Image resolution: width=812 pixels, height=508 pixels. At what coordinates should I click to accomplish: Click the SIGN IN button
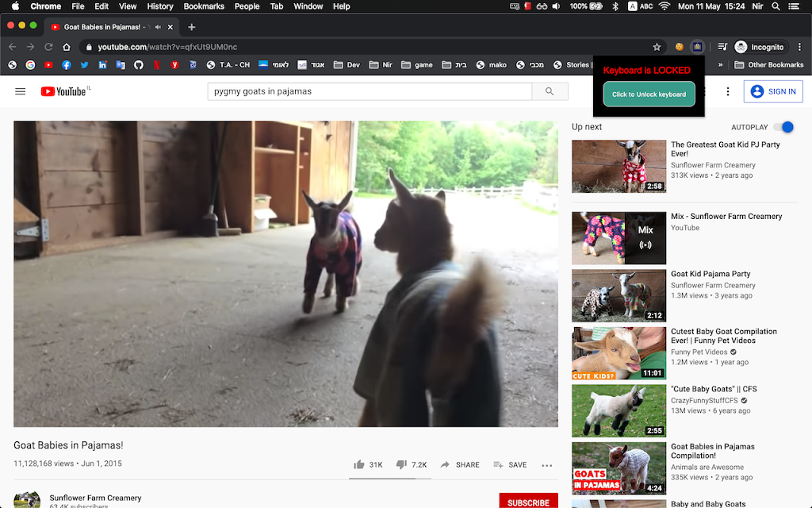click(x=773, y=92)
